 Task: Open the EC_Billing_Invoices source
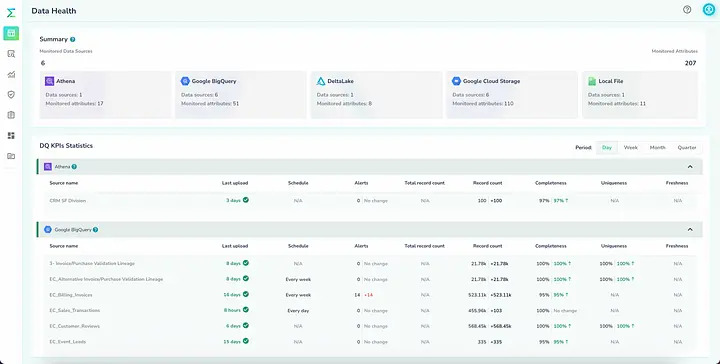pyautogui.click(x=71, y=295)
